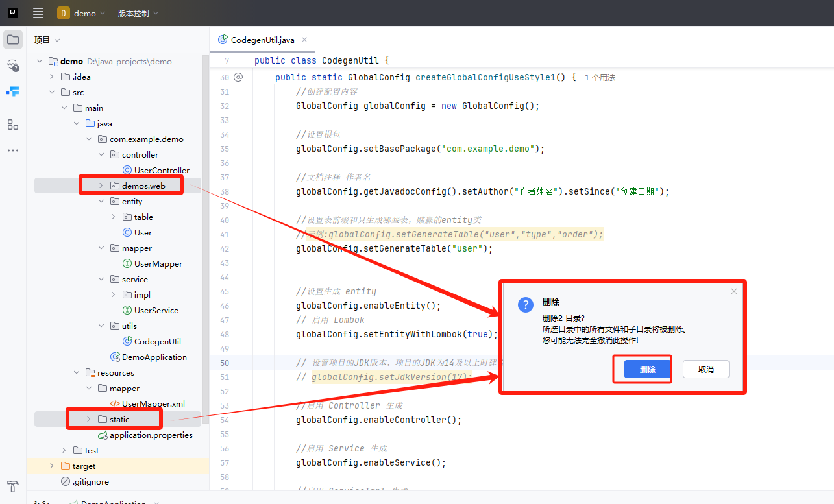Collapse the src folder node

point(52,92)
